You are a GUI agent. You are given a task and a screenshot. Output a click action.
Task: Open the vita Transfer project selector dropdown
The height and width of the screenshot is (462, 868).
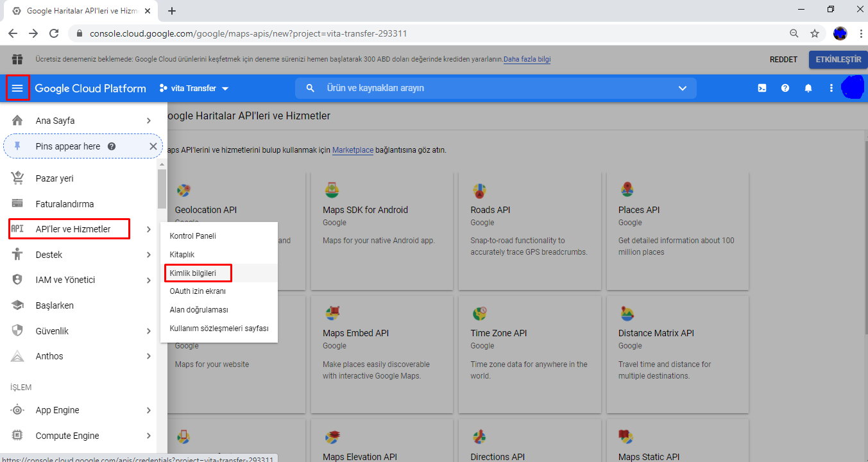[x=194, y=88]
